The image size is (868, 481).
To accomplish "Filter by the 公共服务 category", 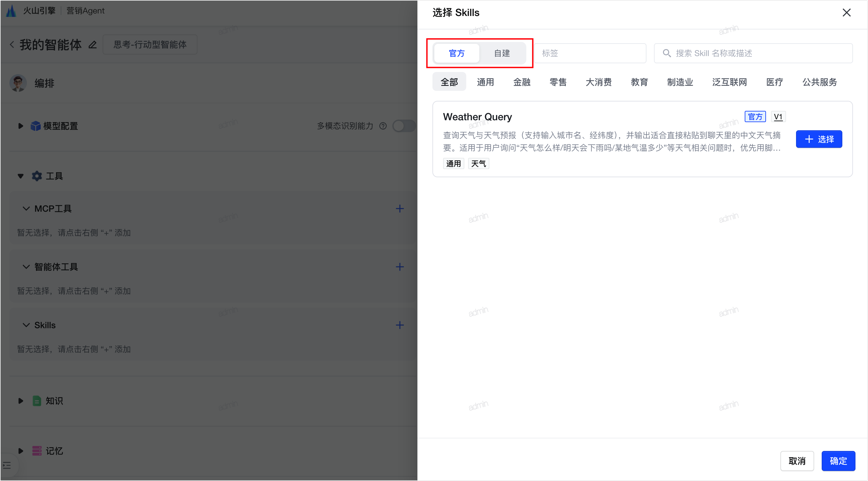I will click(x=819, y=82).
